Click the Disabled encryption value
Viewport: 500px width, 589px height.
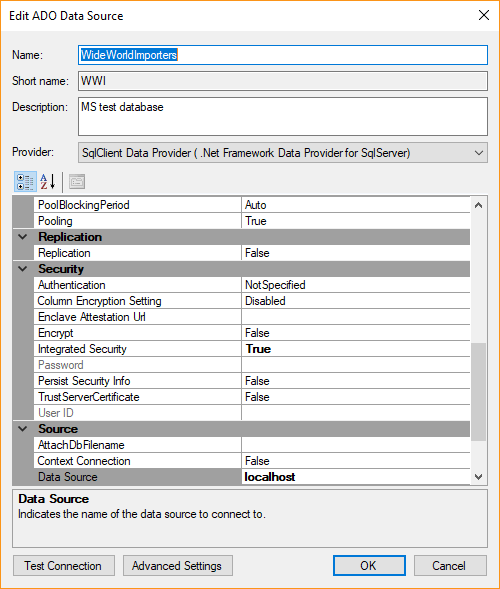coord(355,301)
